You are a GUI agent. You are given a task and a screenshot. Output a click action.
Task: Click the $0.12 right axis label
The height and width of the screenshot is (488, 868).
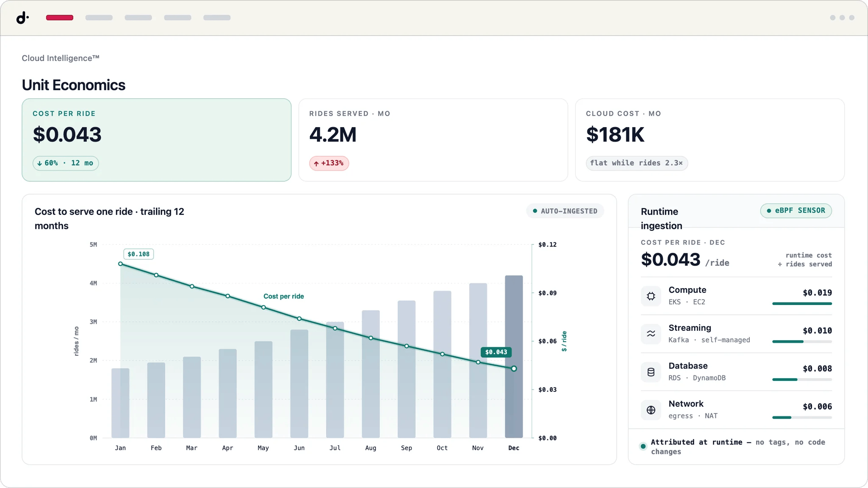coord(547,245)
